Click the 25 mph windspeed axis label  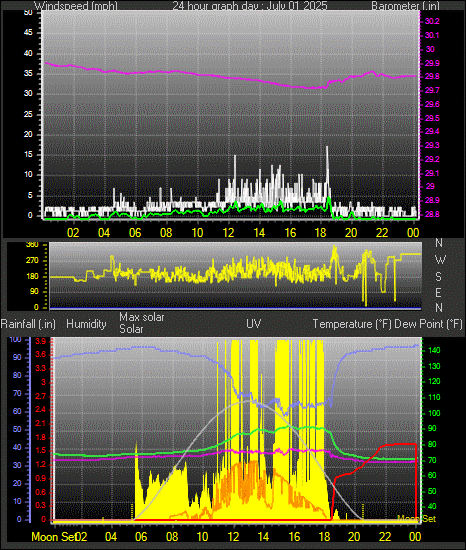coord(28,114)
